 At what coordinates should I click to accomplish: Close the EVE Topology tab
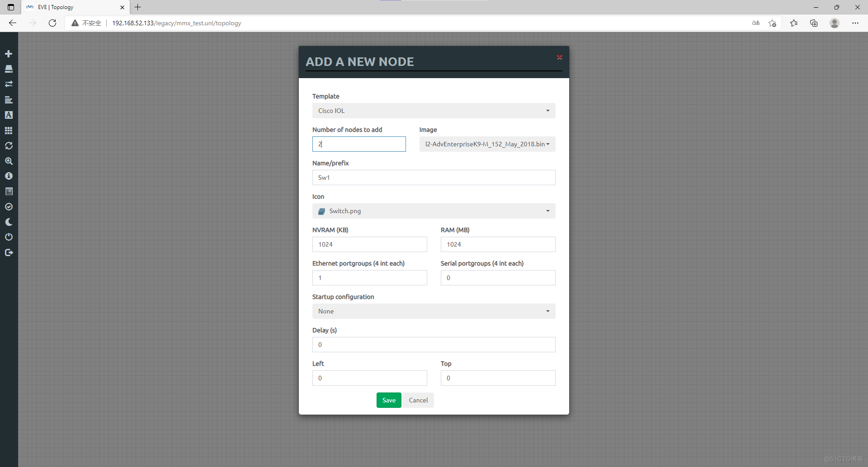click(122, 7)
